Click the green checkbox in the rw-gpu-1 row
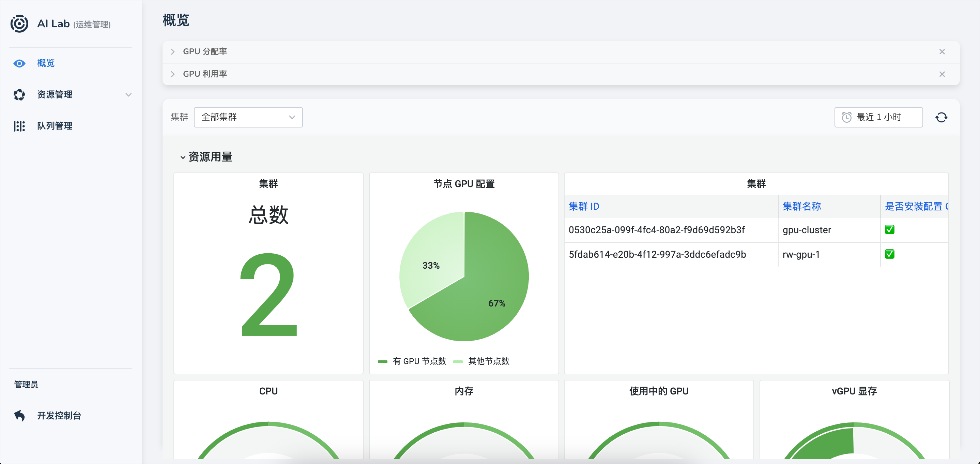This screenshot has width=980, height=464. pos(889,254)
